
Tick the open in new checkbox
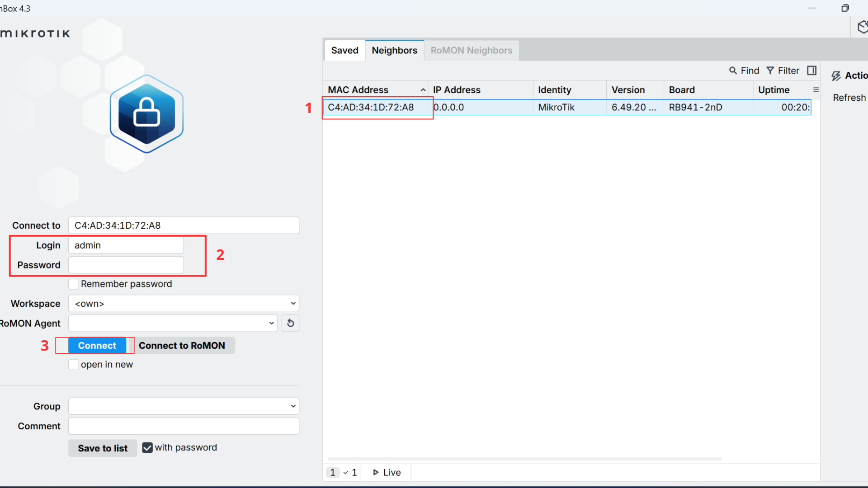pyautogui.click(x=74, y=365)
